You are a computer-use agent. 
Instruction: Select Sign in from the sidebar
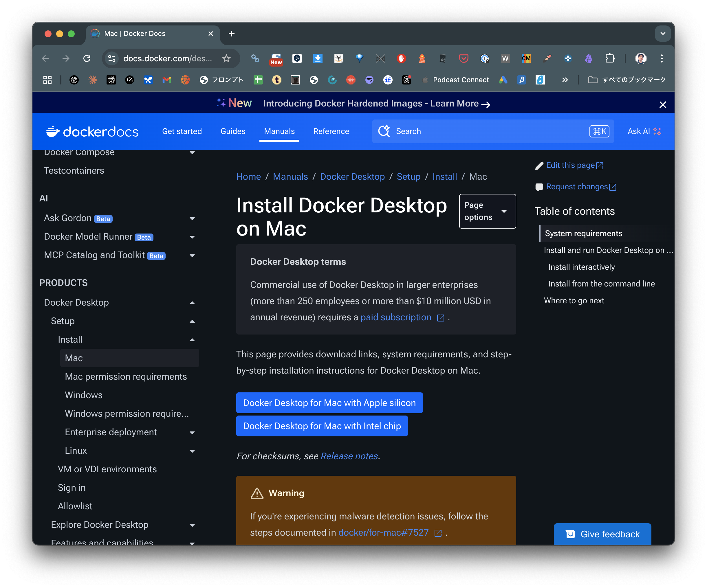pyautogui.click(x=72, y=488)
